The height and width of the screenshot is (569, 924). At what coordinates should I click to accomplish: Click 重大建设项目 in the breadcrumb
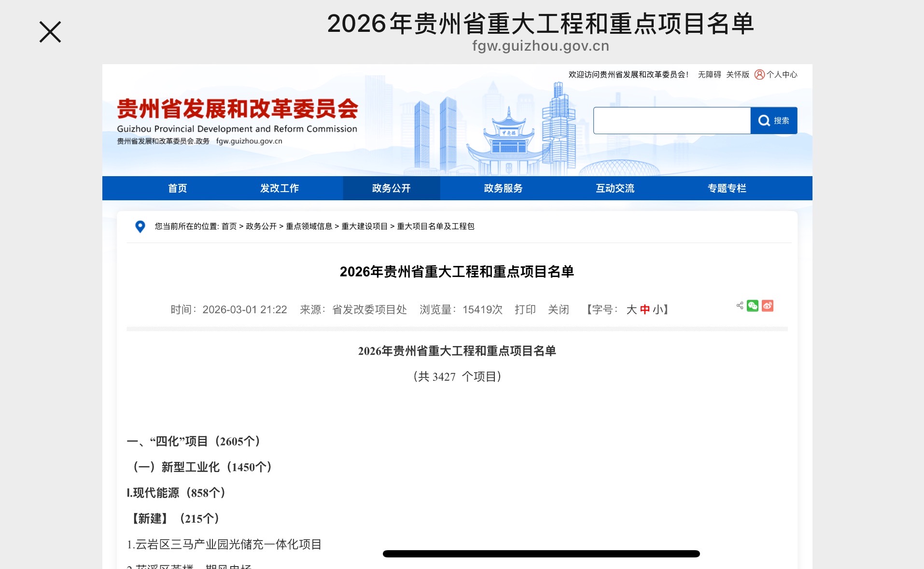(x=364, y=226)
